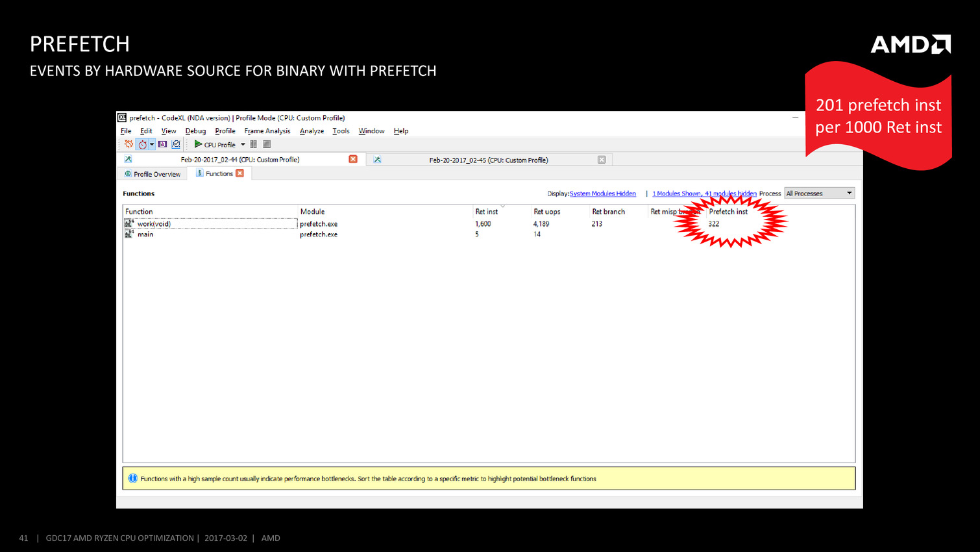Sort table by Ret uops column header

[x=546, y=212]
